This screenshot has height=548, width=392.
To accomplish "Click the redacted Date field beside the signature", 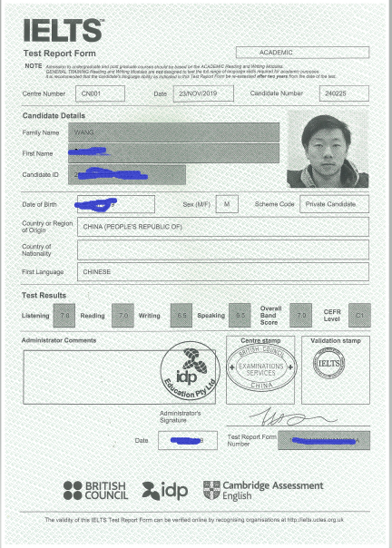I will 188,440.
